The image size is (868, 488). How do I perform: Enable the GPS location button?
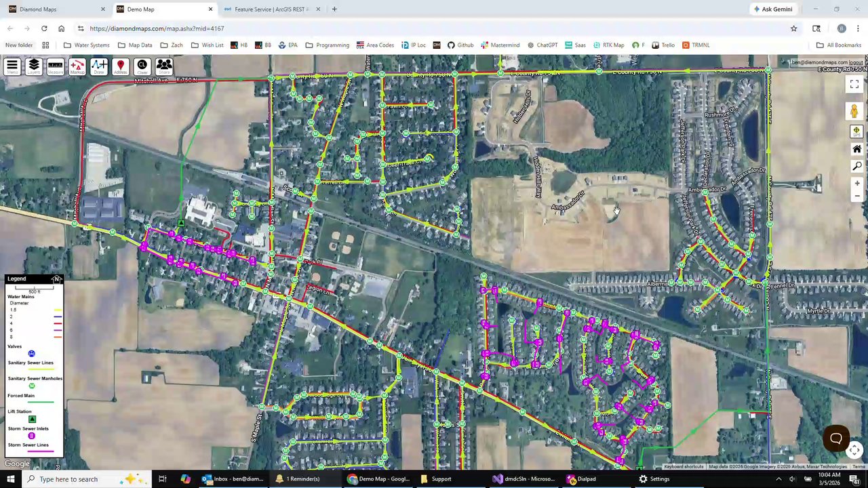(x=856, y=131)
